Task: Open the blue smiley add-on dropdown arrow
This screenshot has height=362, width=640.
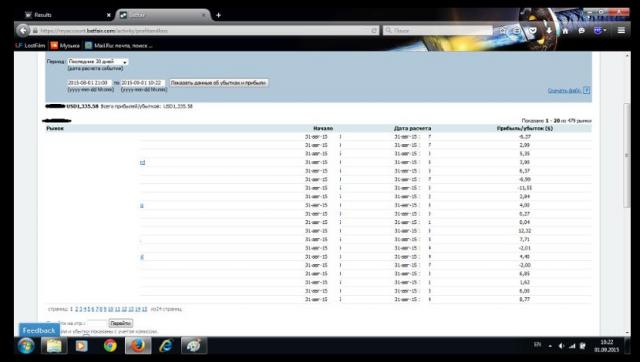Action: coord(604,30)
